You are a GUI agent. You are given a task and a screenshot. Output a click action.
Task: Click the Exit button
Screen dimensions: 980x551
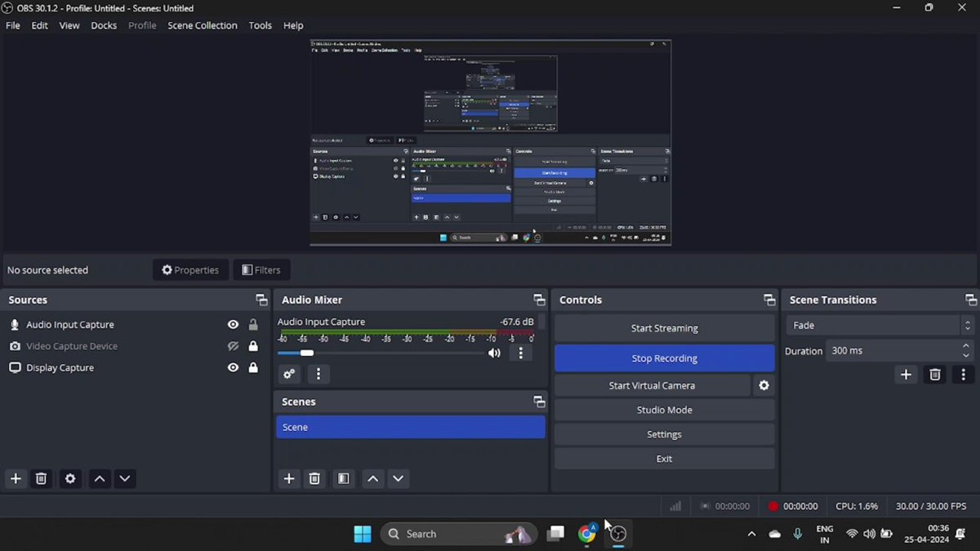pos(665,459)
